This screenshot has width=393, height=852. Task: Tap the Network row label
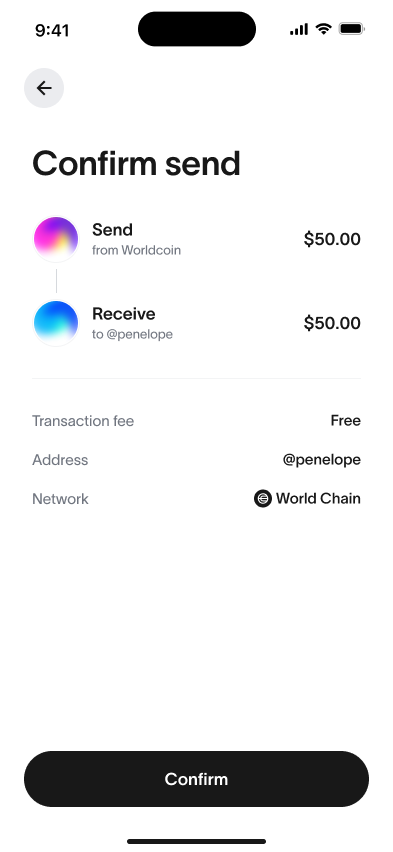coord(60,499)
